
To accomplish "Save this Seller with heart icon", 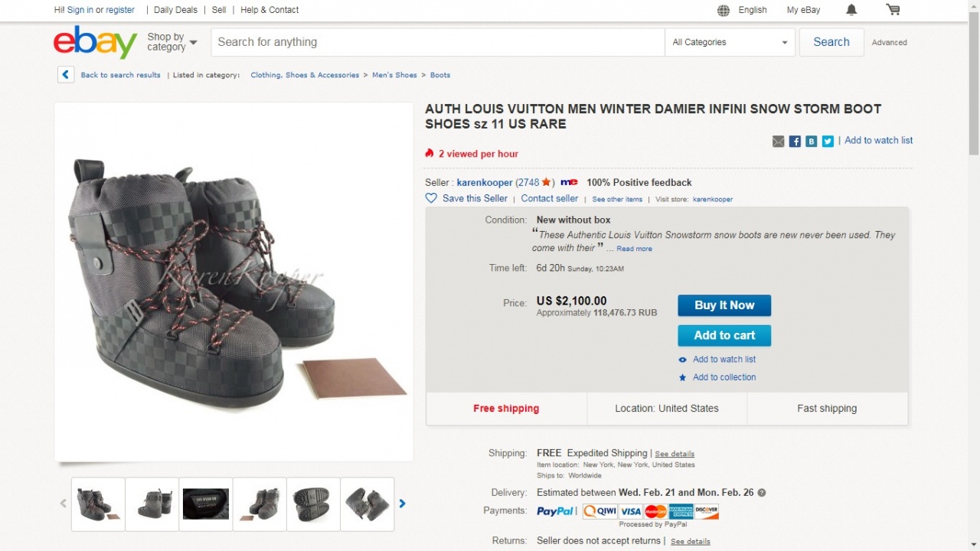I will [x=431, y=198].
